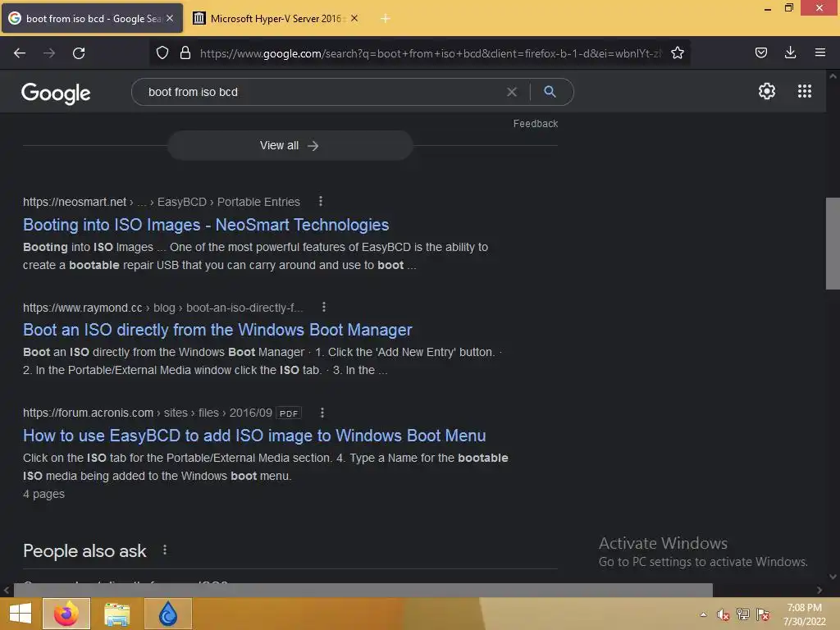Click the horizontal scrollbar right arrow
This screenshot has height=630, width=840.
pos(819,590)
